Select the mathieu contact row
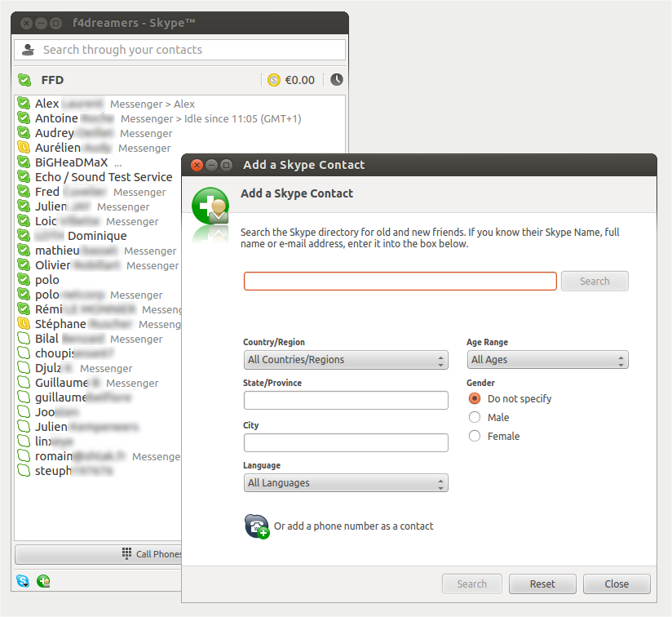This screenshot has height=617, width=672. coord(99,251)
